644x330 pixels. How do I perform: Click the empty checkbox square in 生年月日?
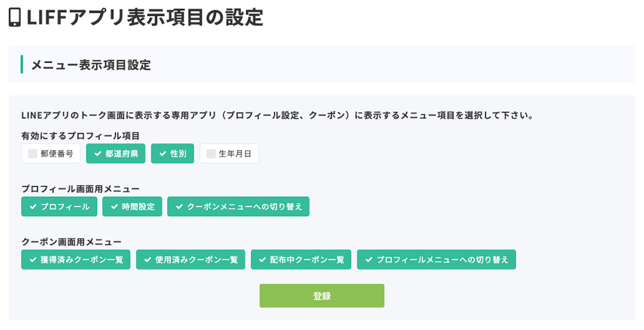pos(211,154)
